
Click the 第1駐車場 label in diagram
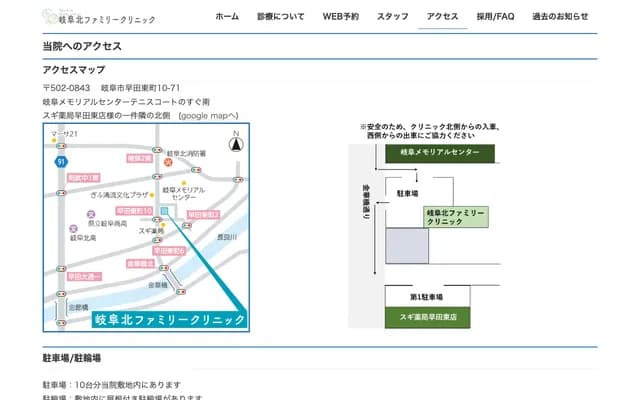[x=426, y=297]
